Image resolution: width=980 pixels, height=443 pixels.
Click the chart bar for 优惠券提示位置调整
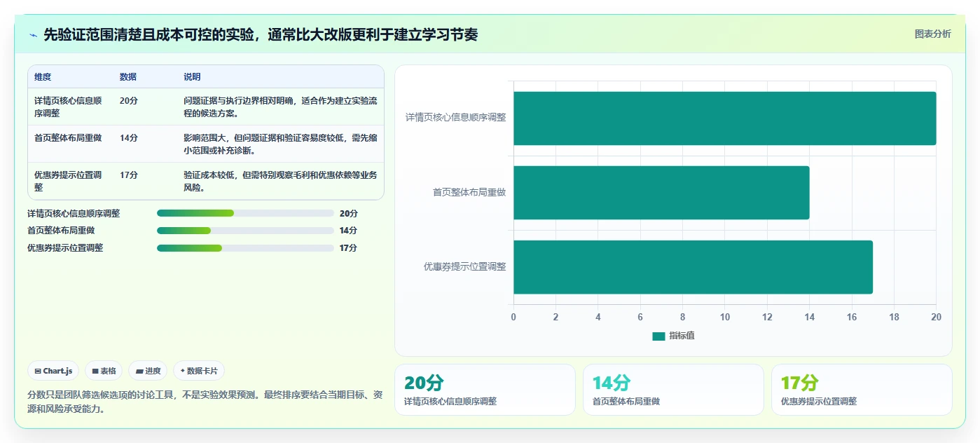click(693, 267)
